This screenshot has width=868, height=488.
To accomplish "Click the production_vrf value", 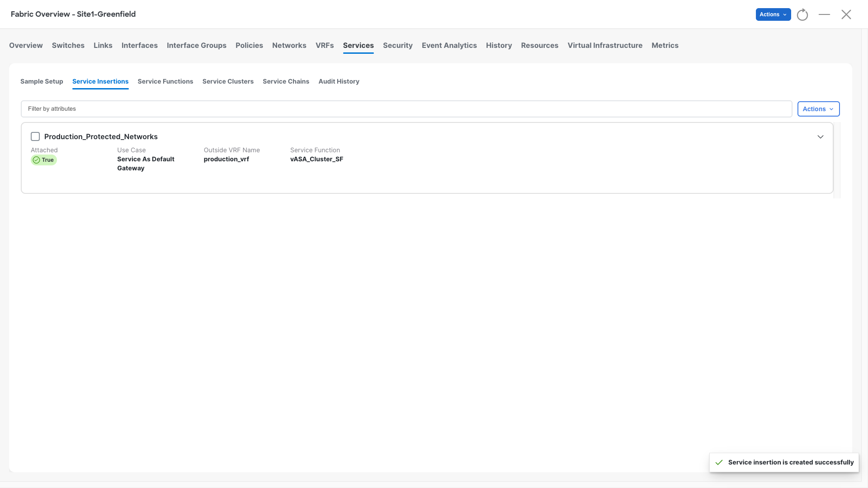I will (x=226, y=159).
